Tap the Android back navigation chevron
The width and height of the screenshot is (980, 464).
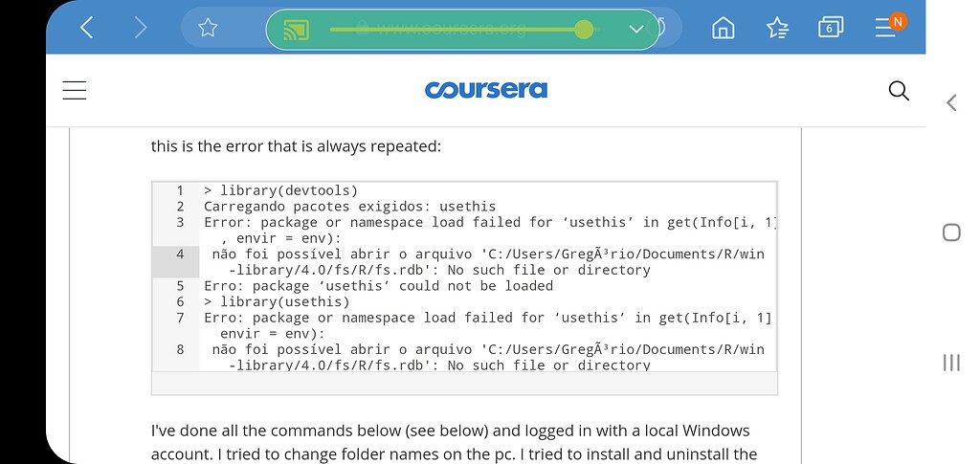(951, 102)
